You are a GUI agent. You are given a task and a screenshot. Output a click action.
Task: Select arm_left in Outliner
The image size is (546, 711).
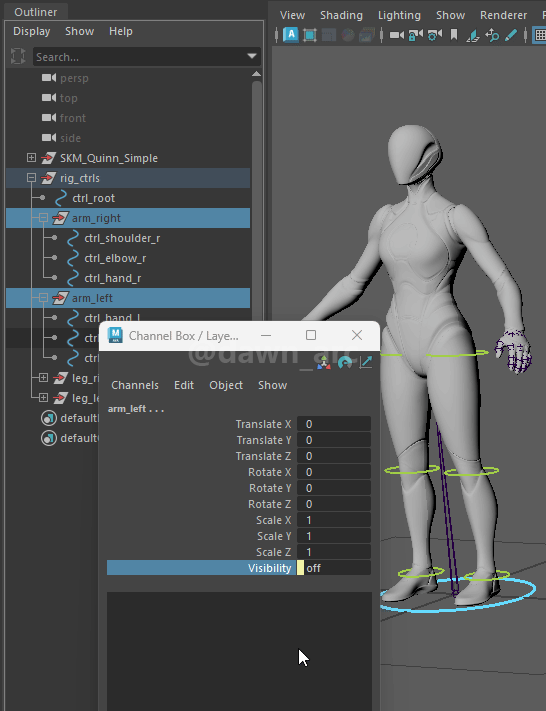point(128,298)
